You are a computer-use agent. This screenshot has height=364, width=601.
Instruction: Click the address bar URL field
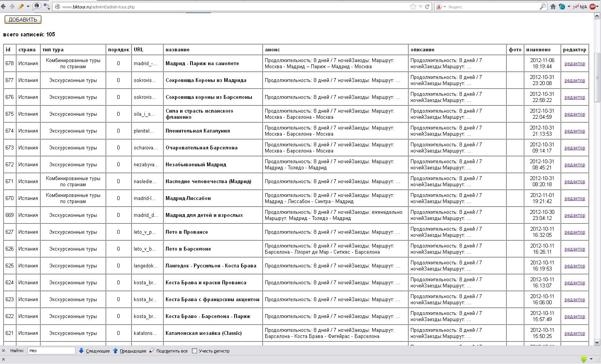234,7
